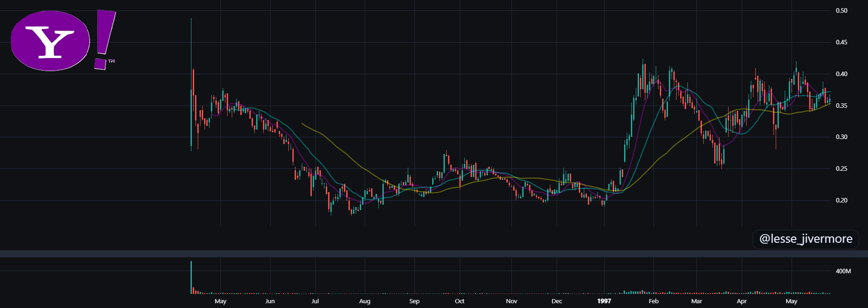This screenshot has width=868, height=308.
Task: Click the Feb label on time axis
Action: (653, 301)
